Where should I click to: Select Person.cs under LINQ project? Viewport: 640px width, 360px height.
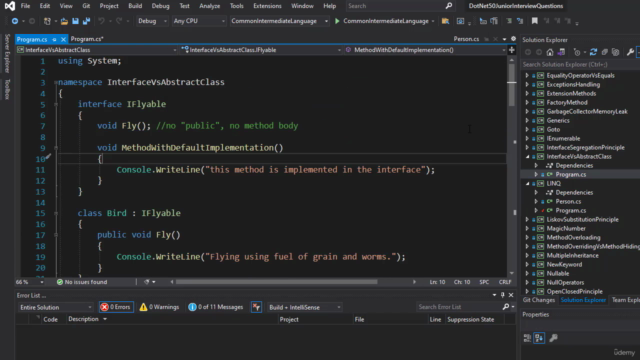(568, 202)
